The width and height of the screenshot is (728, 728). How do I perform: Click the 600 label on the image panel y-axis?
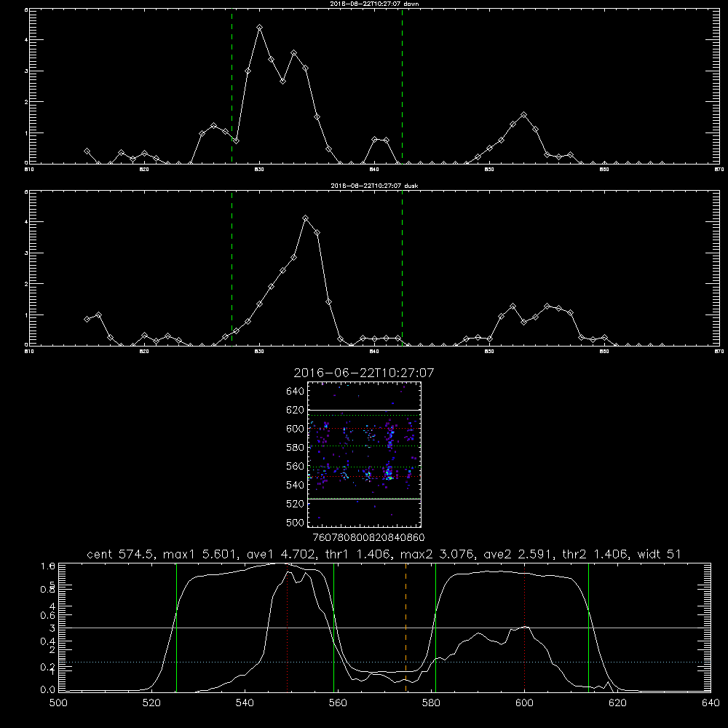[295, 429]
